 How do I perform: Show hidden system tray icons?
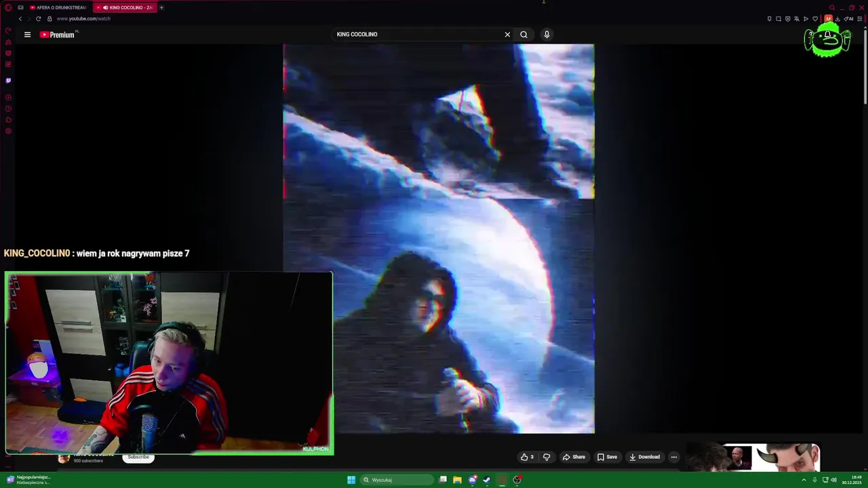point(804,480)
